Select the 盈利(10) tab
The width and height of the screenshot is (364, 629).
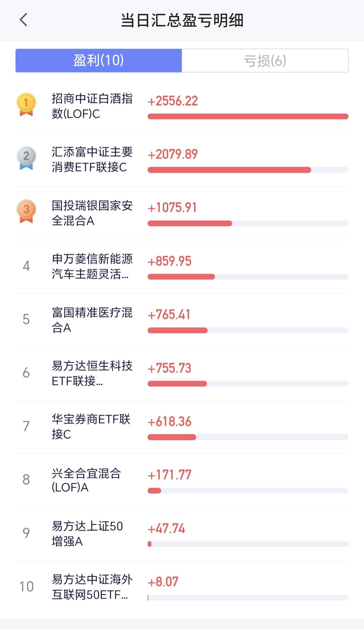click(x=99, y=61)
